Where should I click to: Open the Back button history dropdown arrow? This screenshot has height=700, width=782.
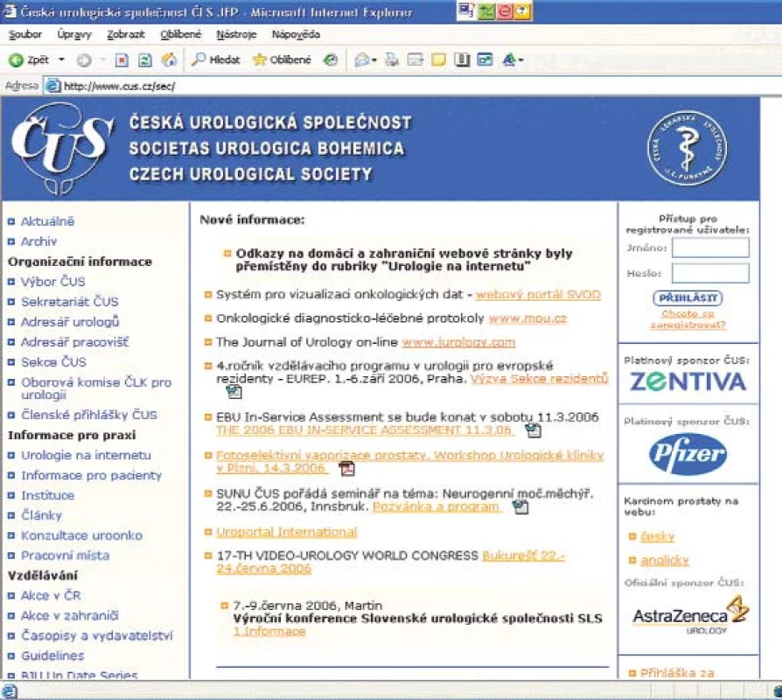coord(62,59)
